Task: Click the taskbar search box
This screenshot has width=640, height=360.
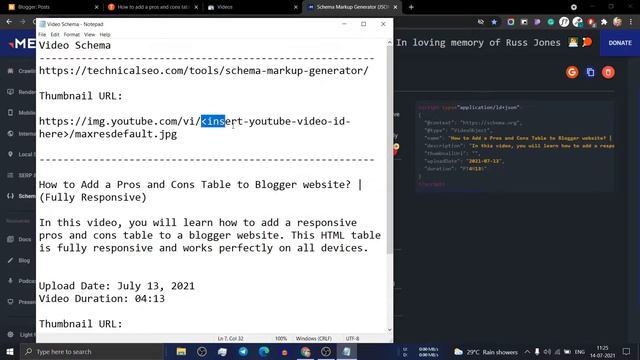Action: click(x=92, y=351)
